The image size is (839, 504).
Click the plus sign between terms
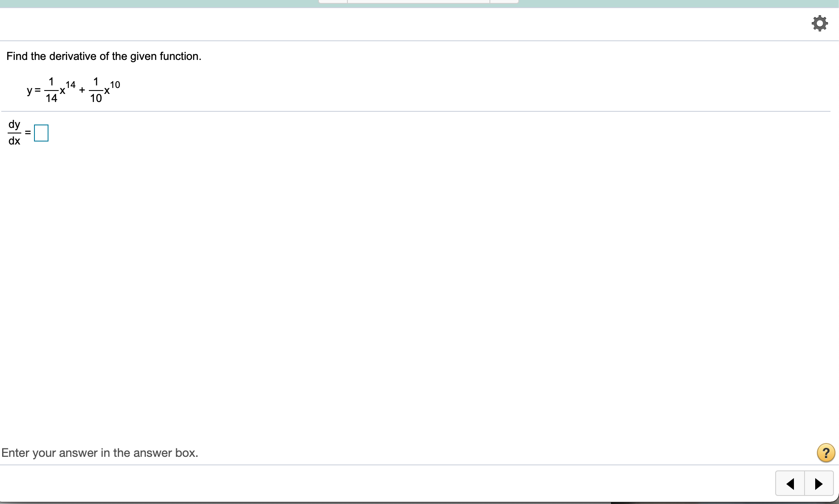pyautogui.click(x=82, y=90)
